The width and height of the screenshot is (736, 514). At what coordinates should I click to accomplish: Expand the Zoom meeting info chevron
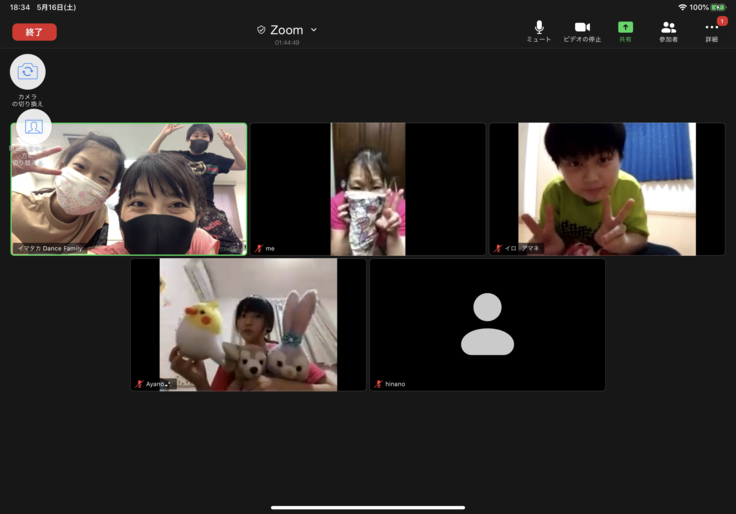tap(314, 30)
